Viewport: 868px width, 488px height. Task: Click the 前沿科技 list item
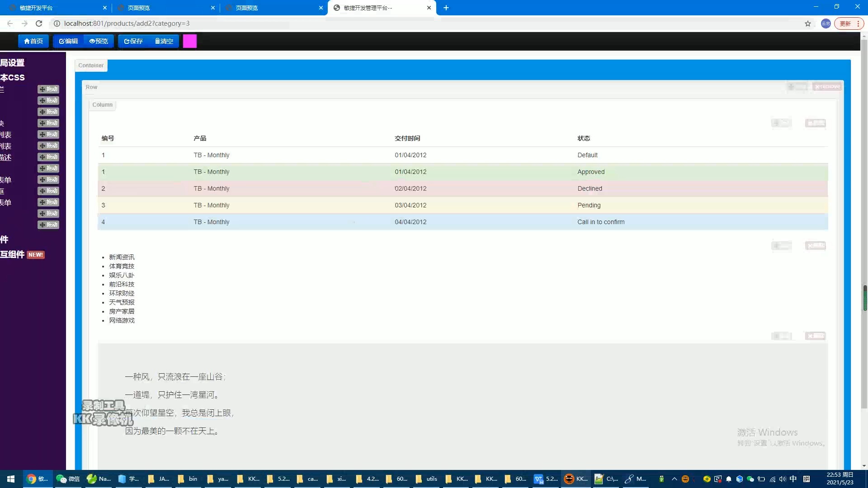pos(122,284)
